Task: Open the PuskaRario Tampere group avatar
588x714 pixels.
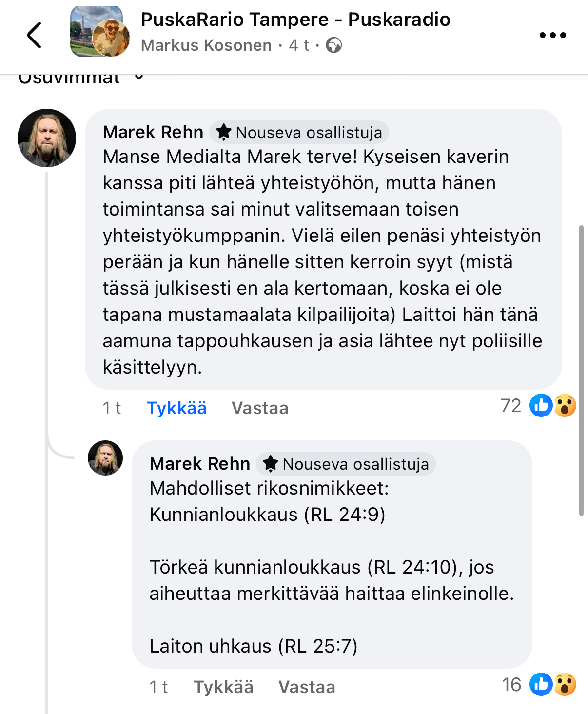Action: 100,32
